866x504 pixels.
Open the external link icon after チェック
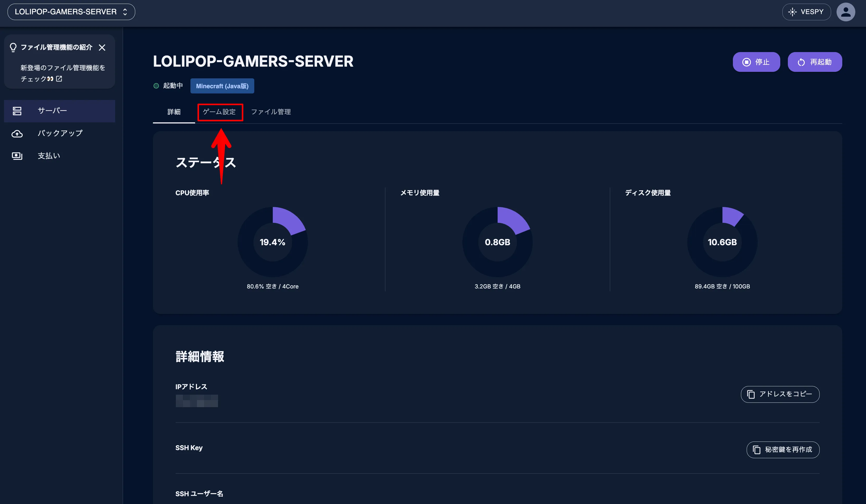point(59,79)
